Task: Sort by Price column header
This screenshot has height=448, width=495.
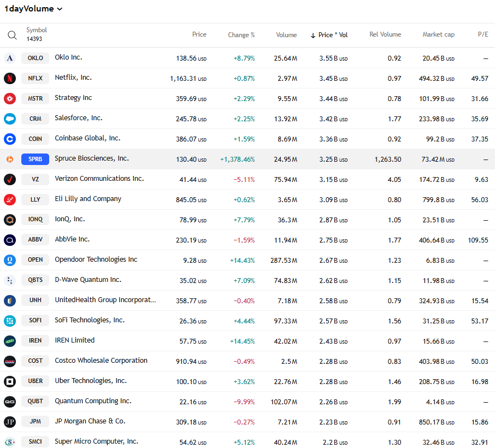Action: click(199, 35)
